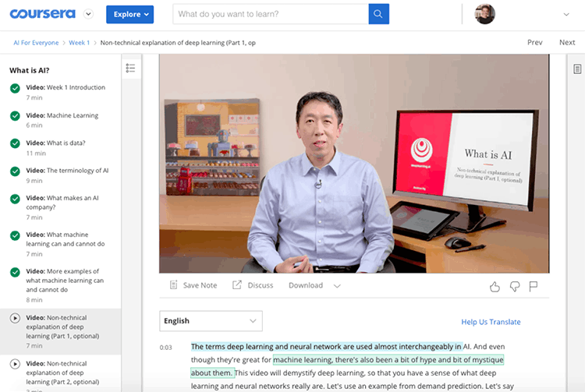Dislike the video with thumbs down
585x392 pixels.
515,286
